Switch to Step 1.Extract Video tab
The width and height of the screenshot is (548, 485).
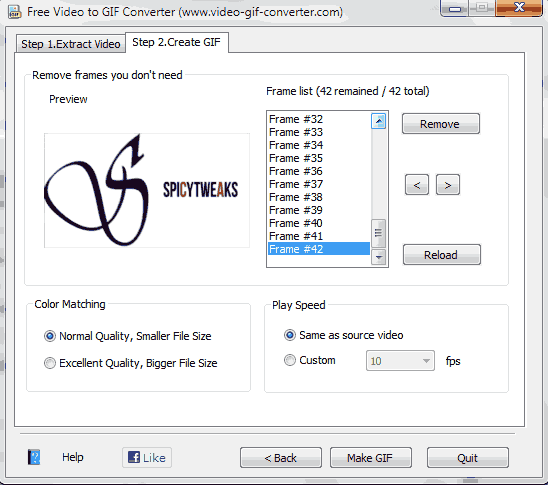pyautogui.click(x=71, y=44)
